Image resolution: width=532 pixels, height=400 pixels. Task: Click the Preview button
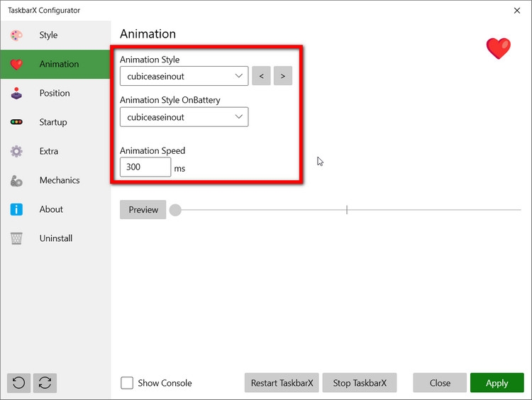143,210
